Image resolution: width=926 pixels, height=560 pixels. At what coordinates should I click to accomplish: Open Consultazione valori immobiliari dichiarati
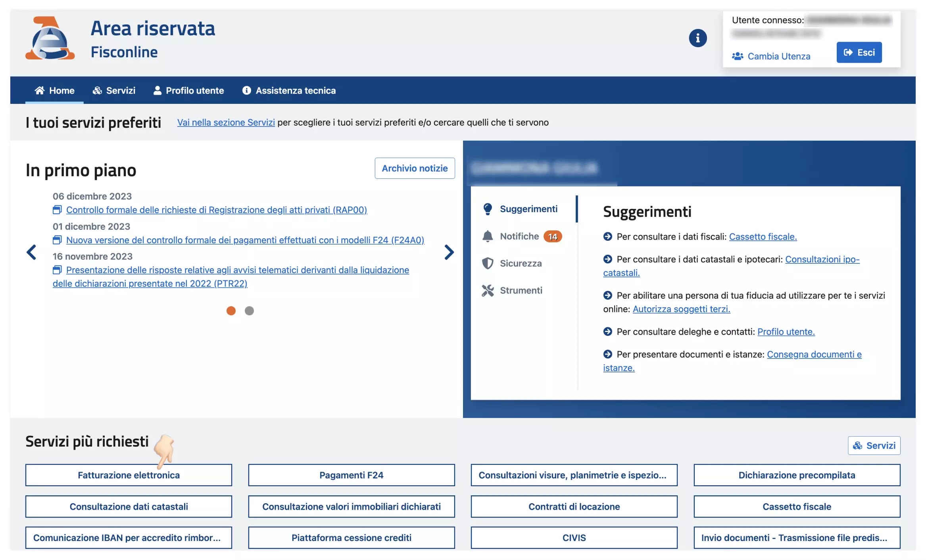point(351,506)
